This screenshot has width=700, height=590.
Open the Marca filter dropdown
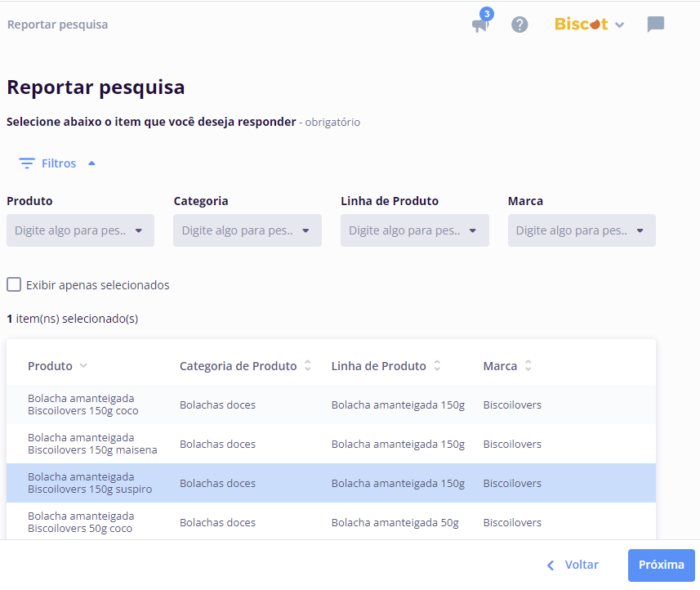click(582, 230)
